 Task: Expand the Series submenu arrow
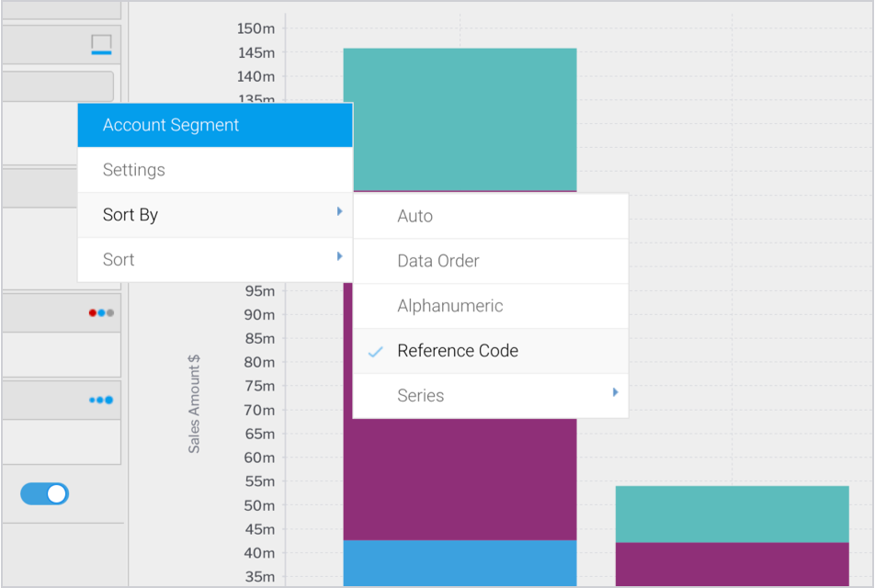click(615, 391)
